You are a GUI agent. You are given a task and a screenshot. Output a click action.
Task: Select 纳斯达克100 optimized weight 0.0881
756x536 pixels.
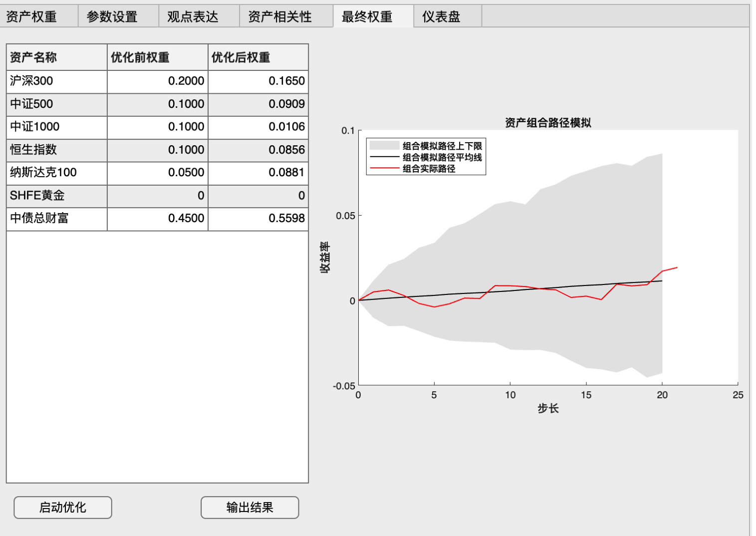point(258,173)
